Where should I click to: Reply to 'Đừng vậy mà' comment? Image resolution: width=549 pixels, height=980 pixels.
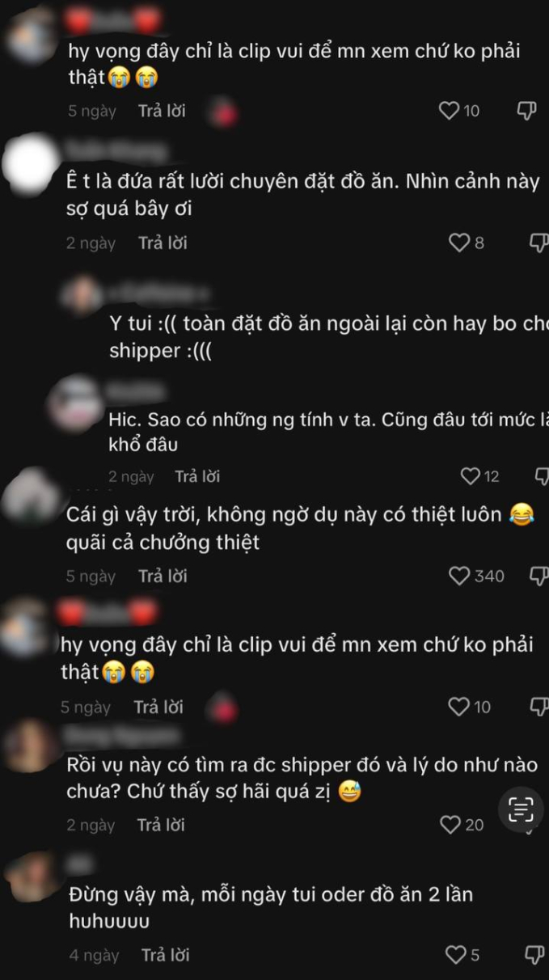tap(165, 955)
